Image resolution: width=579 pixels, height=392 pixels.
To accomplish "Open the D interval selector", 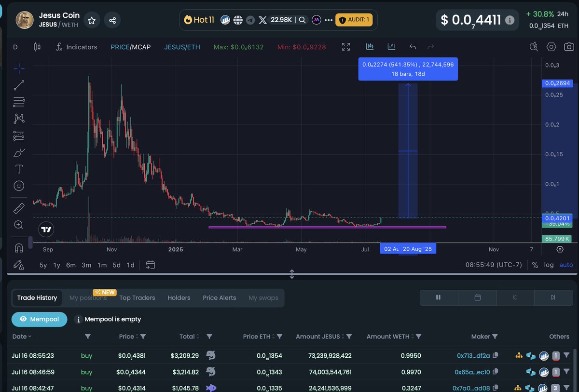I will pos(15,47).
